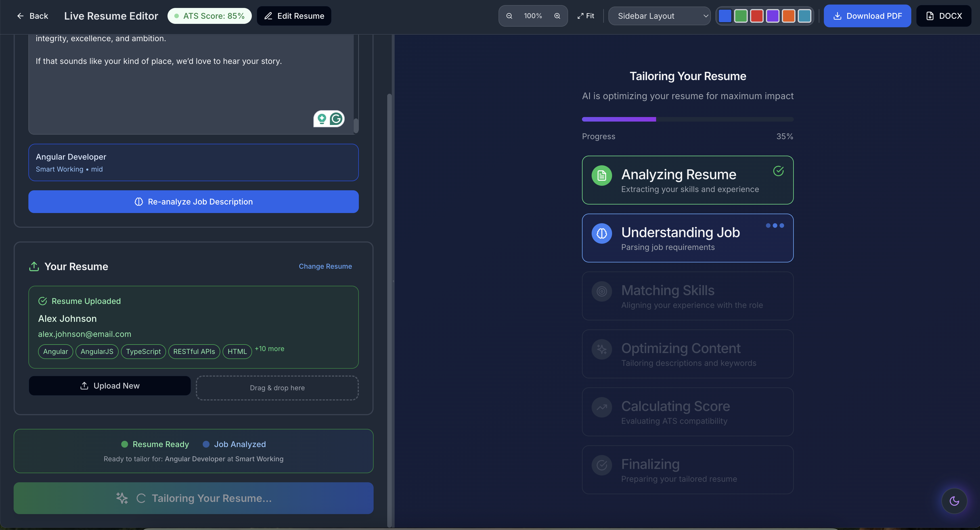The image size is (980, 530).
Task: Click the Job Analyzed status indicator
Action: click(x=234, y=444)
